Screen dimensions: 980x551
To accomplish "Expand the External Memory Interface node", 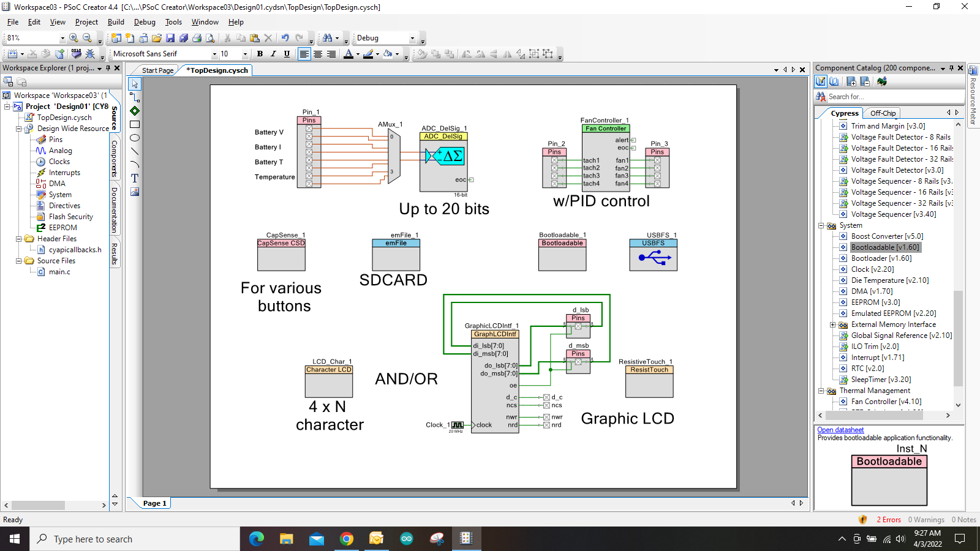I will point(832,324).
